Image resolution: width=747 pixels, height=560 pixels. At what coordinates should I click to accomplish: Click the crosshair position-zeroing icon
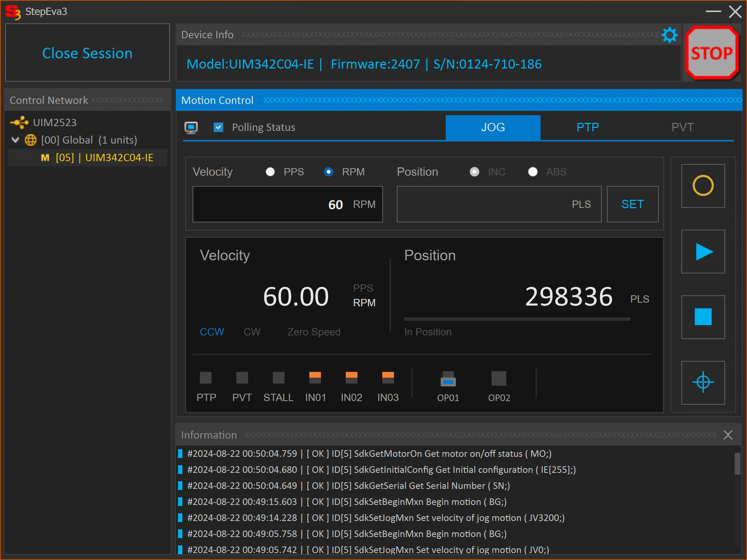click(703, 382)
